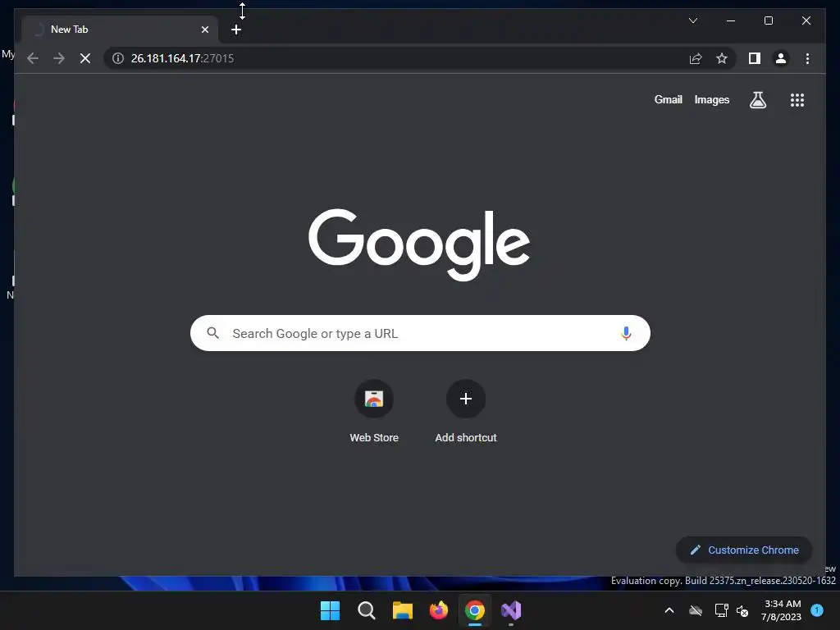Screen dimensions: 840x630
Task: Maximize the Chrome window
Action: (768, 21)
